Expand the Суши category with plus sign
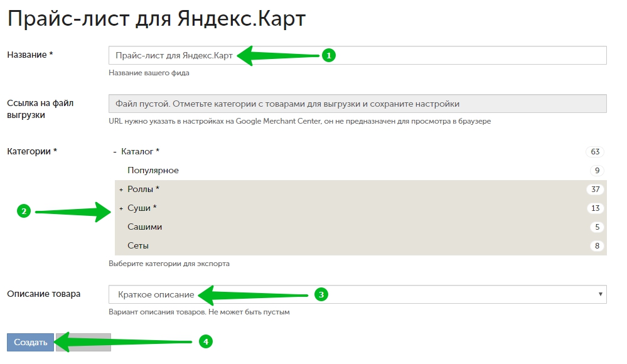Image resolution: width=627 pixels, height=364 pixels. click(x=121, y=208)
